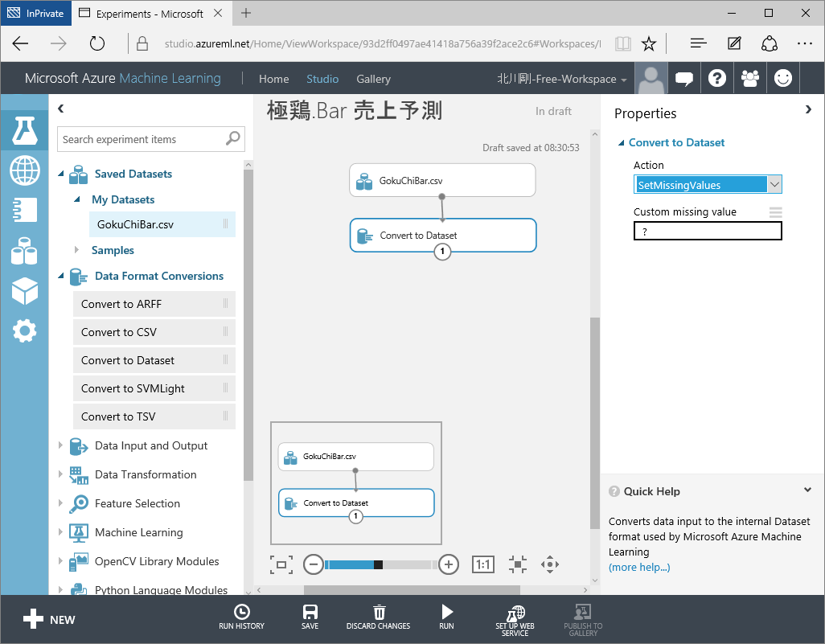Expand the Samples node
Viewport: 825px width, 644px height.
click(x=77, y=250)
